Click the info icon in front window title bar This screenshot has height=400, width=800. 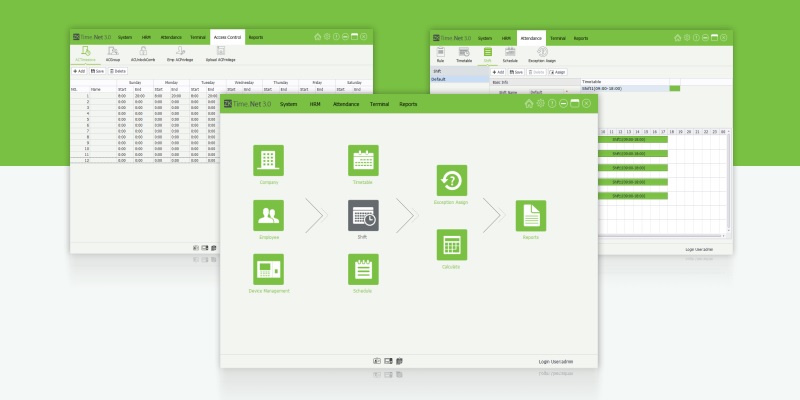coord(552,104)
